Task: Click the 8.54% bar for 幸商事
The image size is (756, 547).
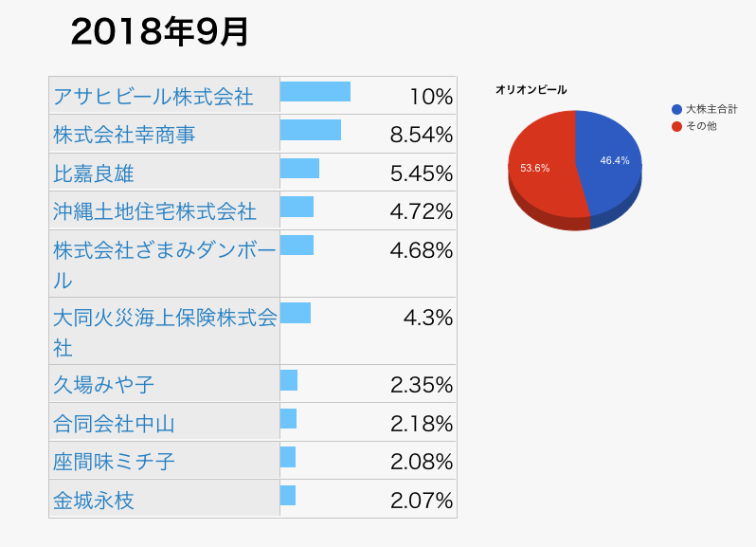Action: (311, 130)
